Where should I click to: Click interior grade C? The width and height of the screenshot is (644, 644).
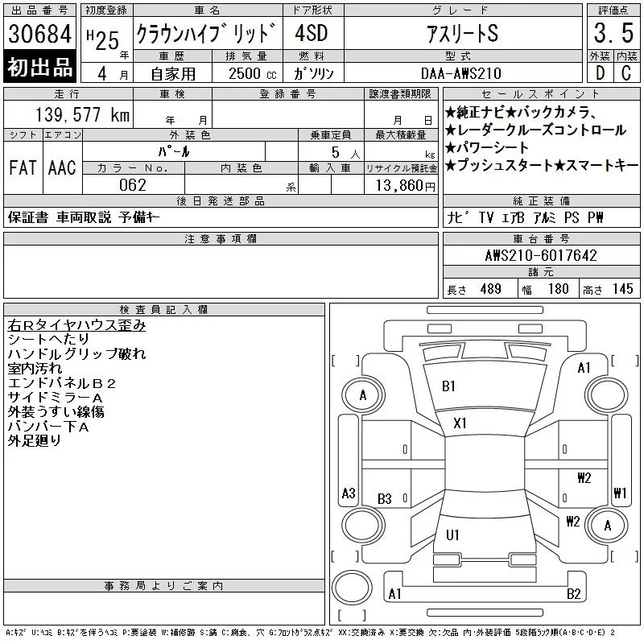(x=626, y=73)
